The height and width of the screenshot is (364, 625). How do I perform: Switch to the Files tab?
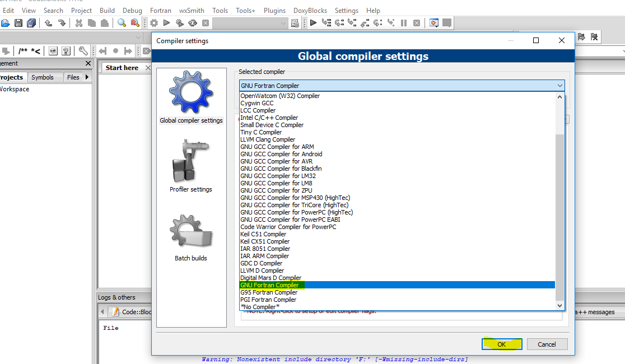[73, 77]
